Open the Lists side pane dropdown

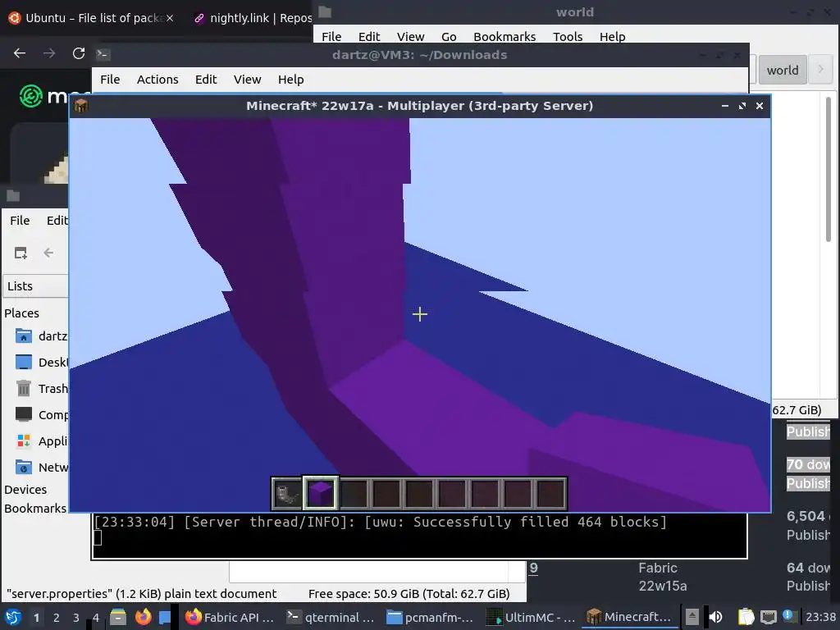tap(36, 286)
